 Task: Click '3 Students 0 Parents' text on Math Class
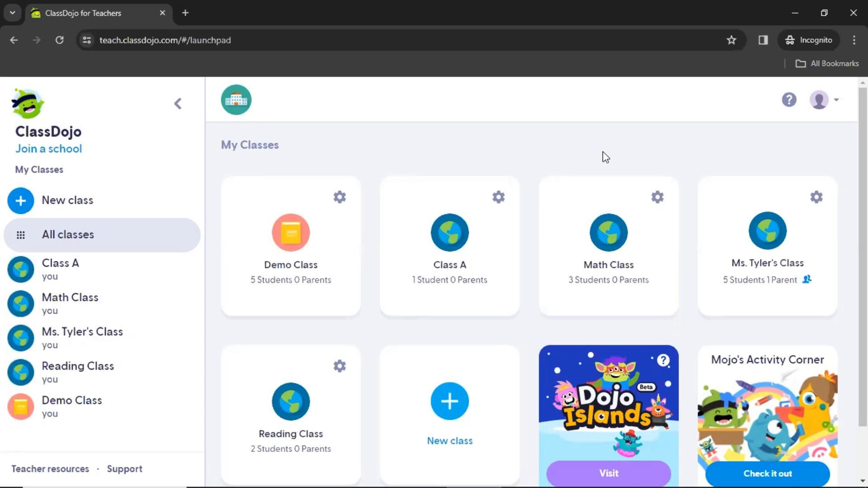pos(609,280)
